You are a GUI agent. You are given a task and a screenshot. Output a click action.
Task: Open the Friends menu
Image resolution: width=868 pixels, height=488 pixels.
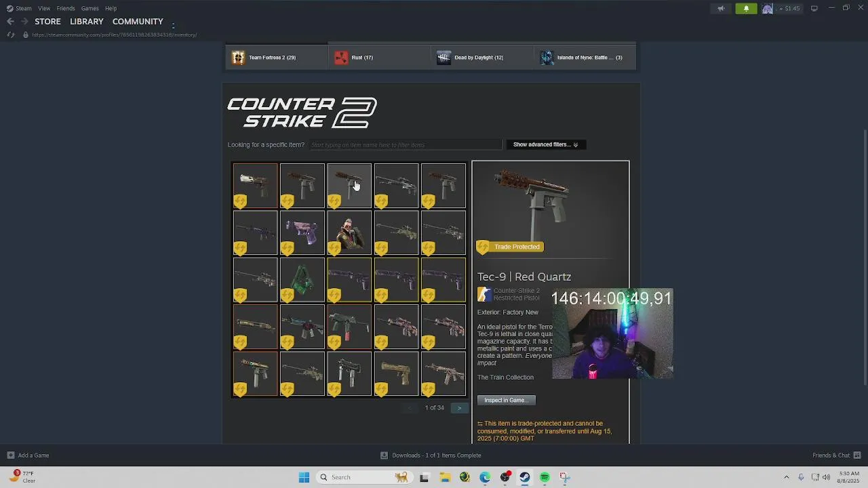point(66,8)
